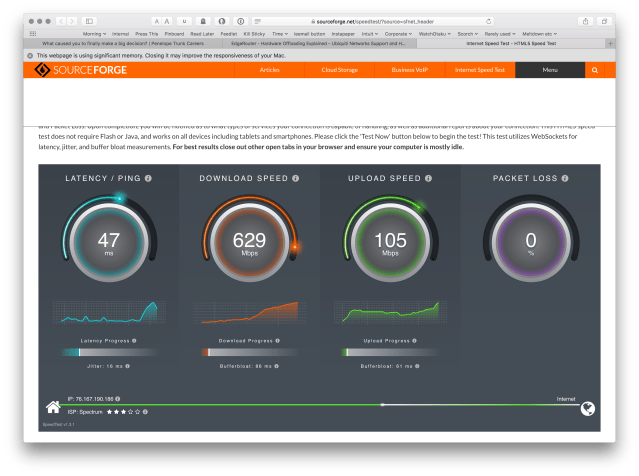Click the orange search magnifier icon
The height and width of the screenshot is (476, 639).
595,71
